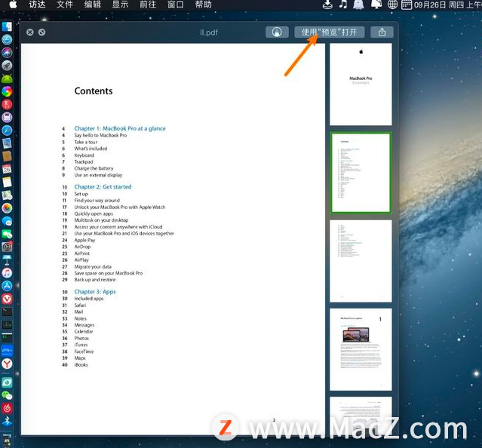Viewport: 482px width, 448px height.
Task: Open the red Vivaldi browser icon in dock
Action: coord(7,299)
